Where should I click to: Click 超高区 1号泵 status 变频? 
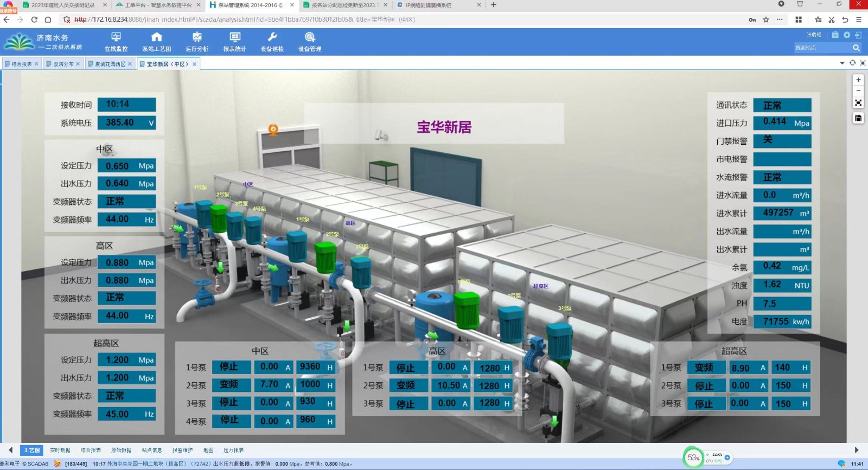pos(707,368)
